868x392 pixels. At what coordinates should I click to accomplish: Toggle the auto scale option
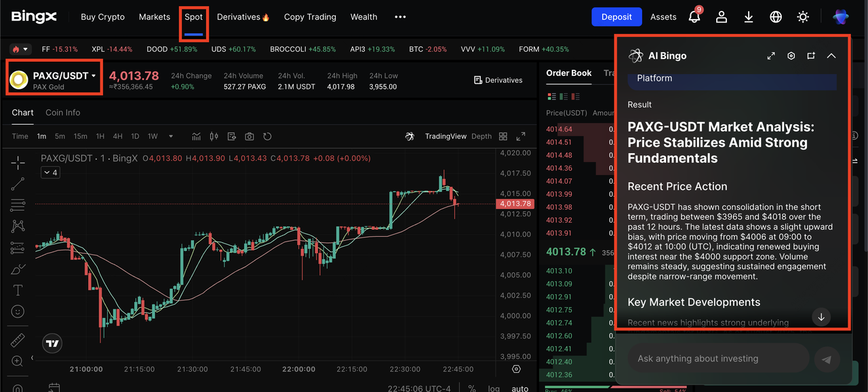(519, 389)
